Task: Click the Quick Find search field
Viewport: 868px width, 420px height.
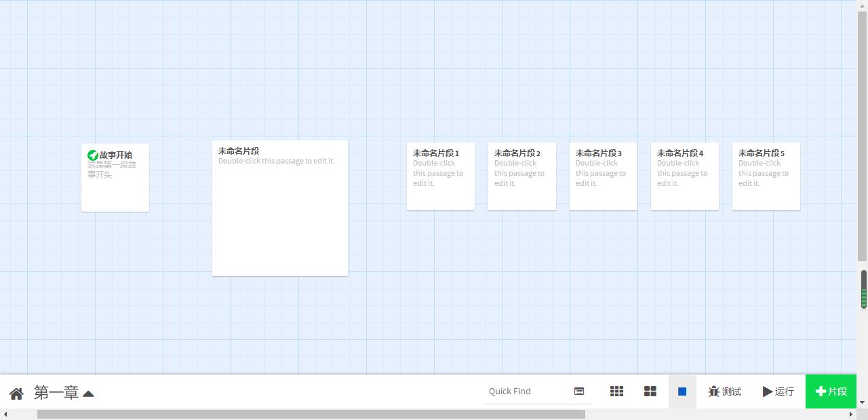Action: [x=528, y=392]
